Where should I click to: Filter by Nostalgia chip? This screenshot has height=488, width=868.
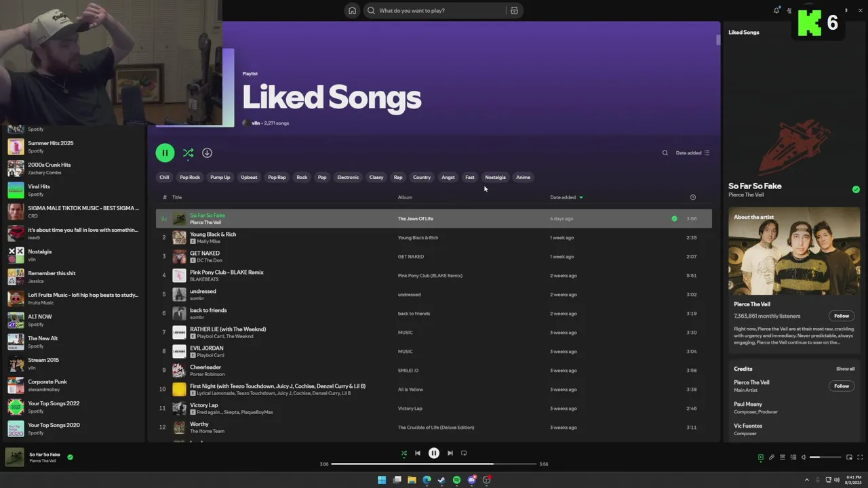click(495, 178)
